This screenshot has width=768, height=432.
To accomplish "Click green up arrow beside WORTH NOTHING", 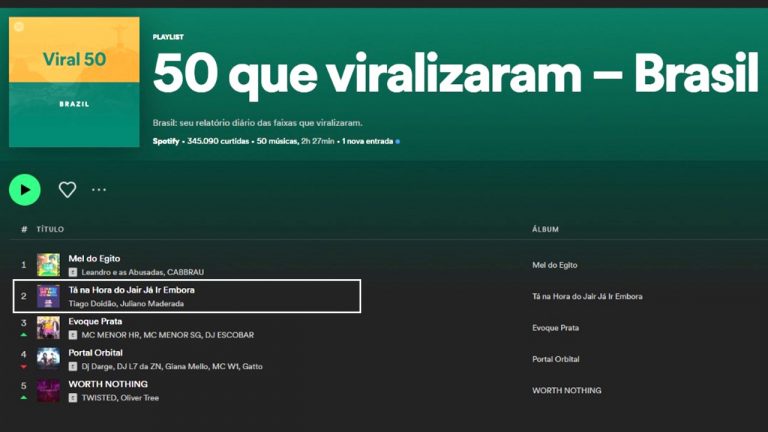I will pos(24,398).
